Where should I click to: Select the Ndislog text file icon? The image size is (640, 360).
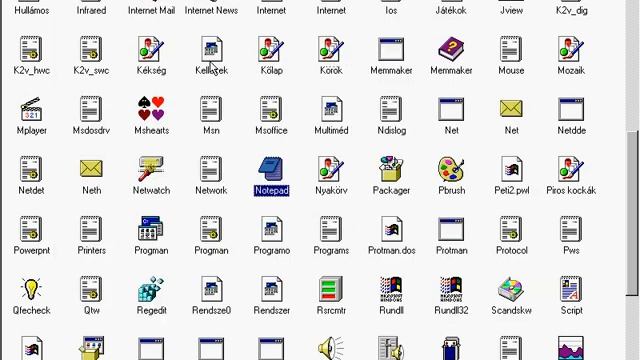(x=391, y=109)
